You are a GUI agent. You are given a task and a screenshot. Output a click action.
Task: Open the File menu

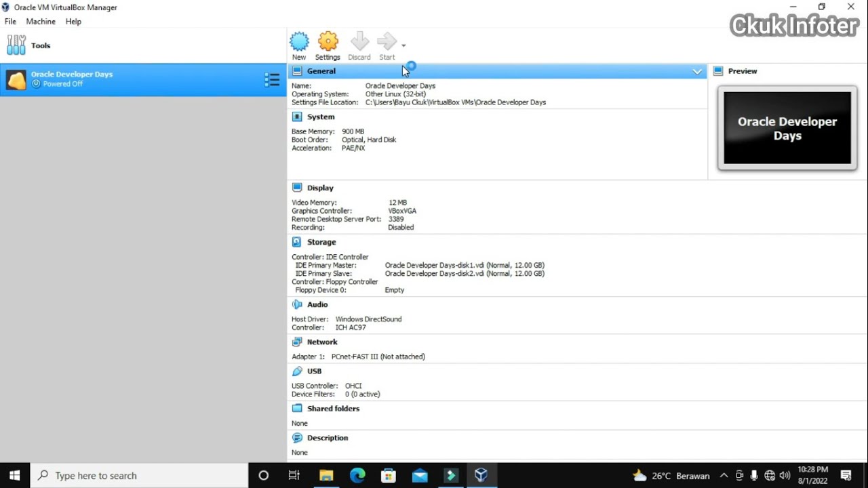coord(11,22)
